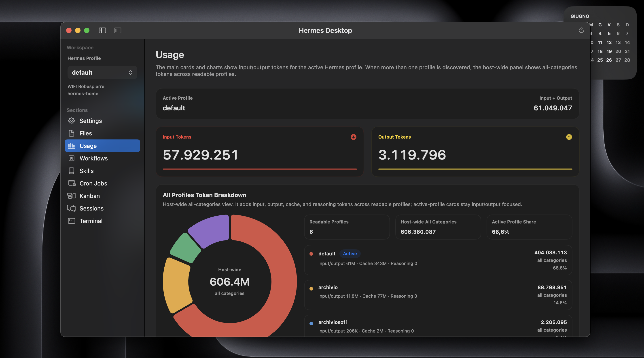
Task: Open the Workflows section
Action: click(x=102, y=158)
